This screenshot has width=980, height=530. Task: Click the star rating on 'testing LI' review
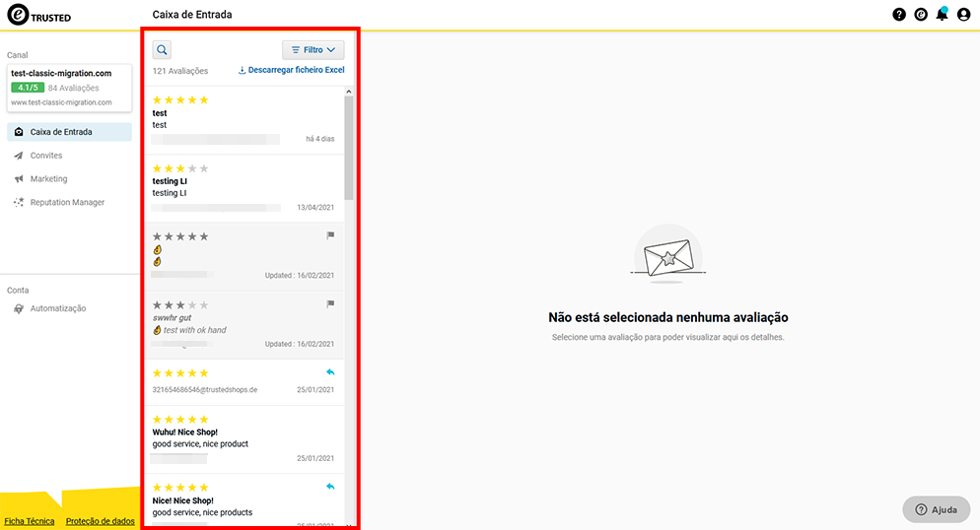point(180,168)
